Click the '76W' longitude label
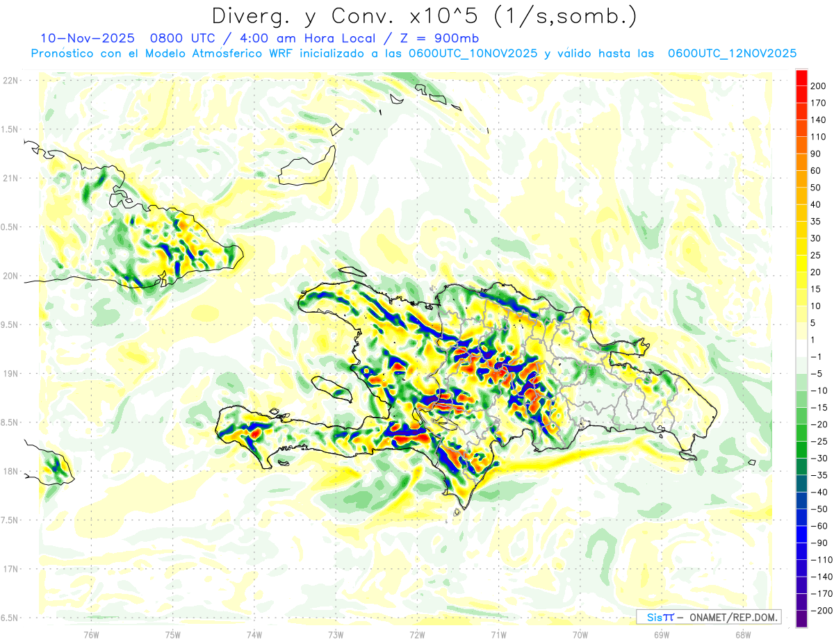 91,634
